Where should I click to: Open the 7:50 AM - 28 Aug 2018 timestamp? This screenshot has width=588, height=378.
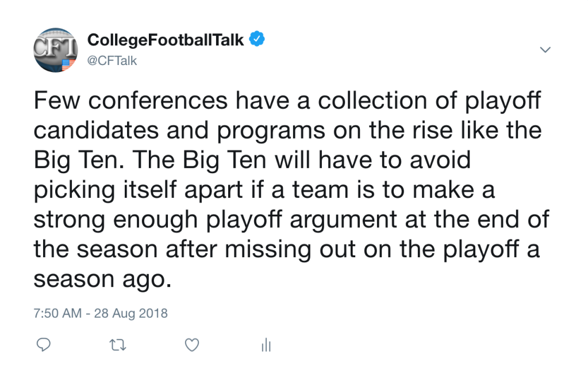[101, 313]
